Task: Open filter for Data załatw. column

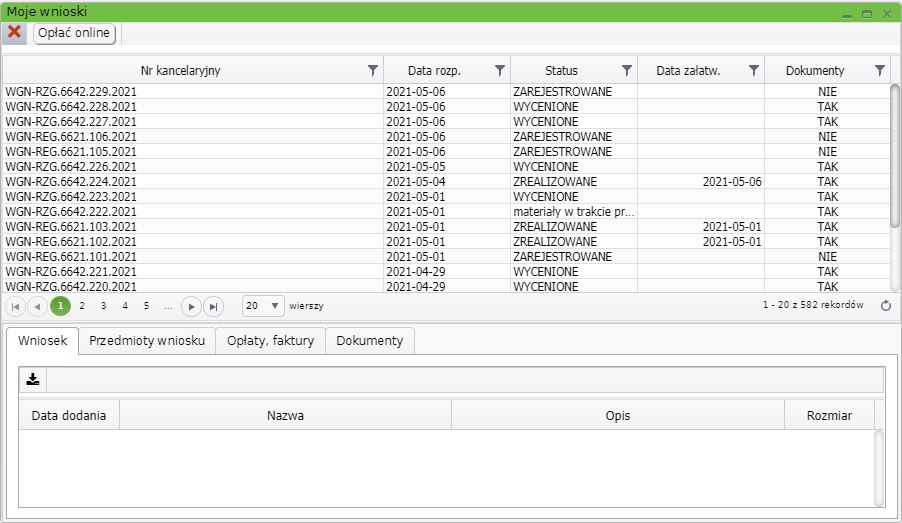Action: (754, 70)
